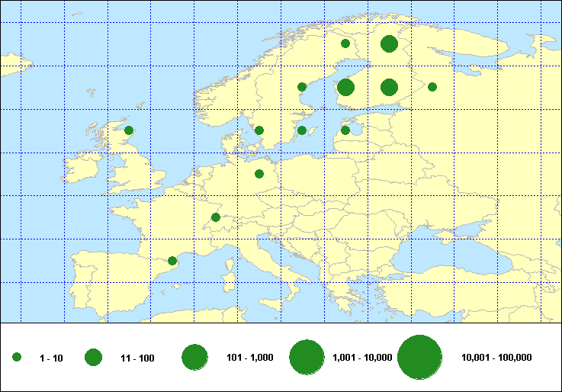Viewport: 562px width, 392px height.
Task: Click the easternmost small marker in Russia
Action: [x=432, y=87]
